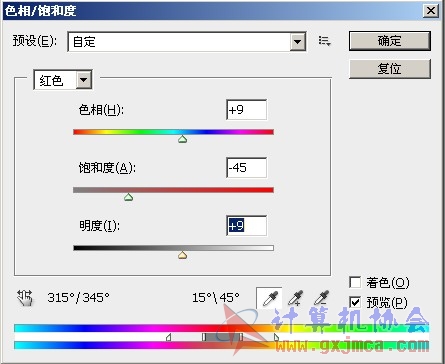Select the subtract-from-sample eyedropper

(321, 298)
